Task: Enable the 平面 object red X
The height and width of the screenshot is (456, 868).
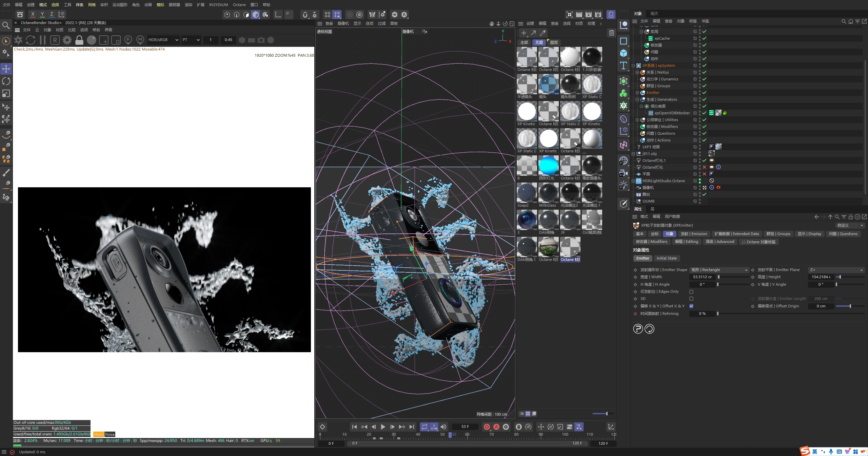Action: coord(704,174)
